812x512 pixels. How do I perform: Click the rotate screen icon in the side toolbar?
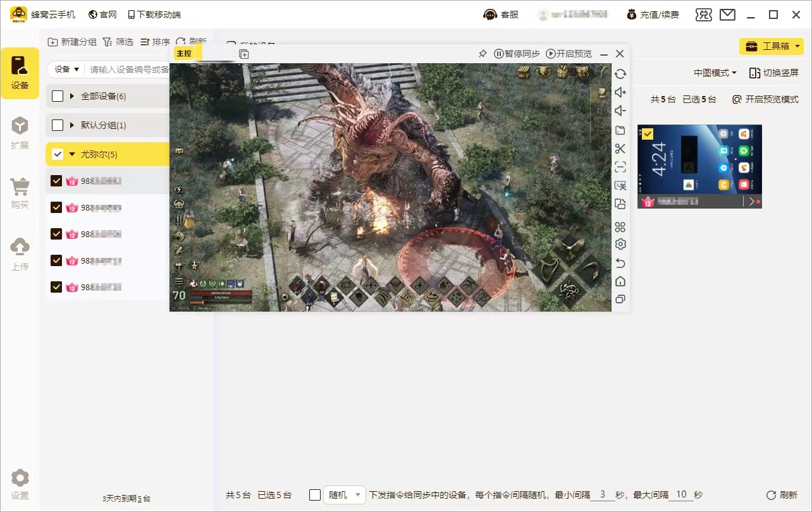click(620, 74)
